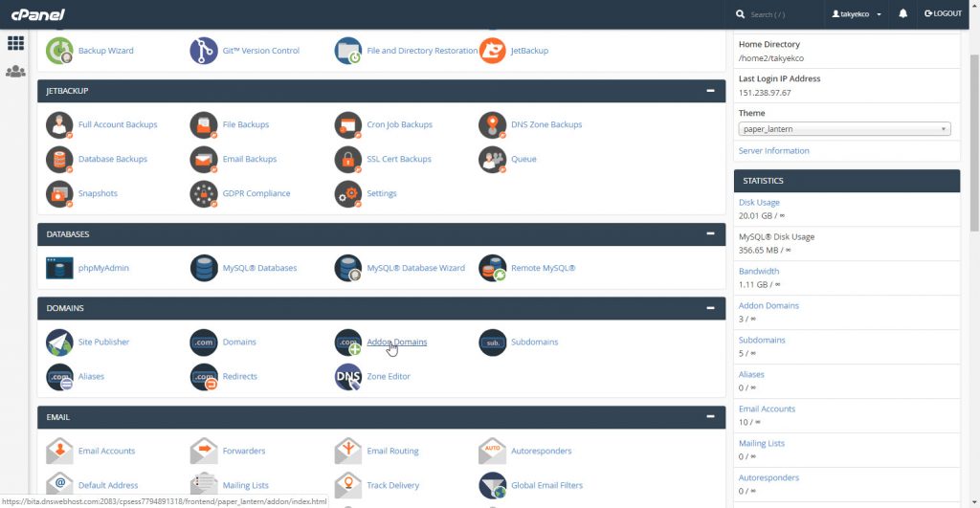Viewport: 980px width, 508px height.
Task: Open the Bandwidth statistics link
Action: click(759, 272)
